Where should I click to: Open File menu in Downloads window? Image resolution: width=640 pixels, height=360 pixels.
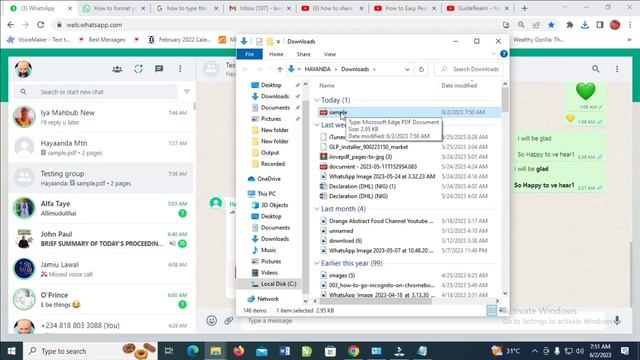coord(249,54)
